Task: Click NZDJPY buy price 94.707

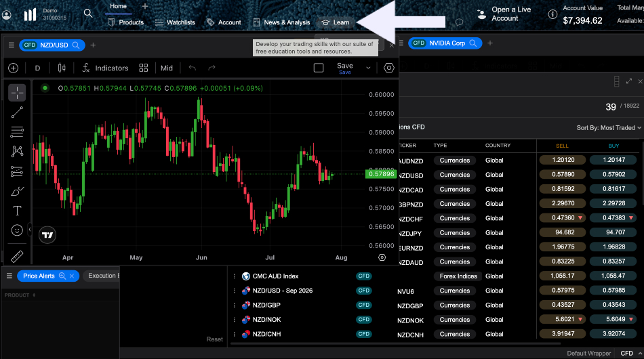Action: (x=613, y=232)
